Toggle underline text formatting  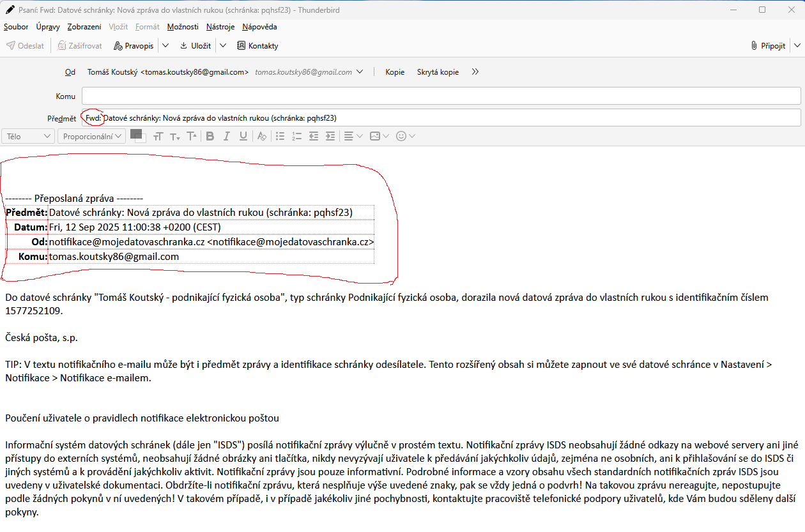pyautogui.click(x=243, y=136)
